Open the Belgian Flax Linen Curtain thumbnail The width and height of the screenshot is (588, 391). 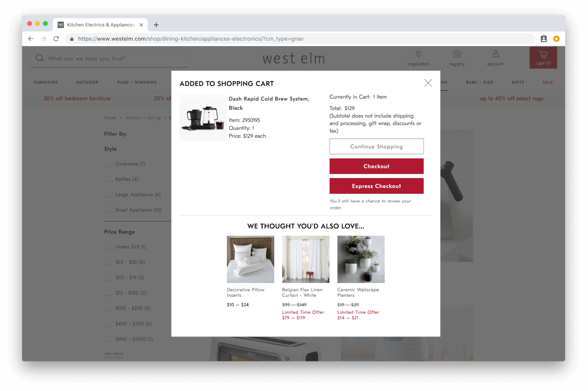point(305,259)
